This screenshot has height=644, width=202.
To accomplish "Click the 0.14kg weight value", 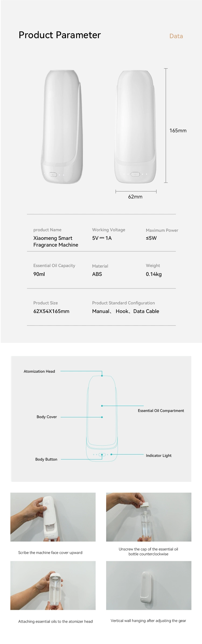I will (x=154, y=274).
